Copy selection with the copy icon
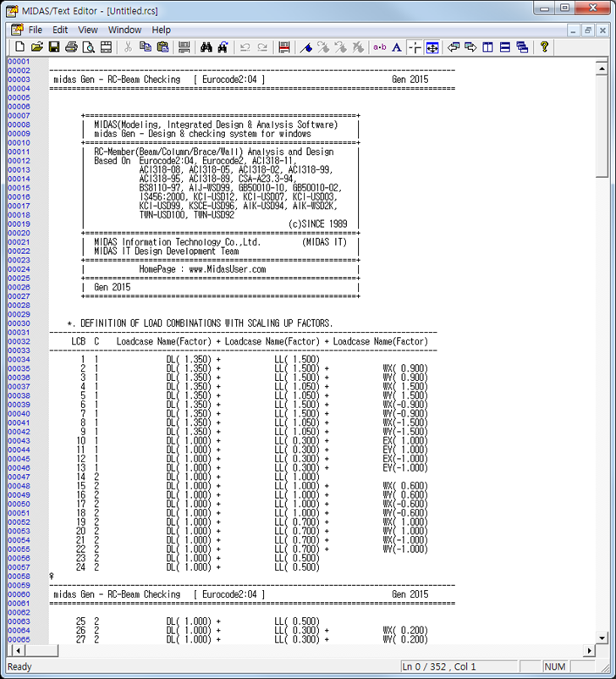 coord(146,47)
